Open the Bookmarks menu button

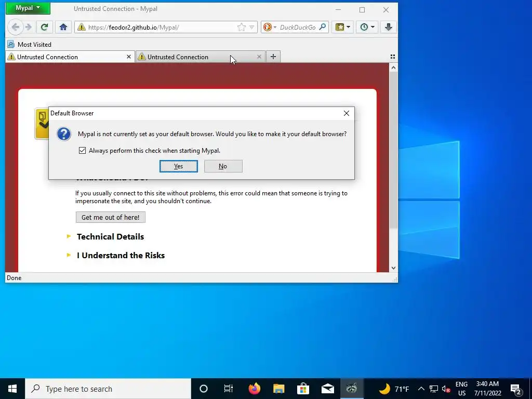(342, 27)
